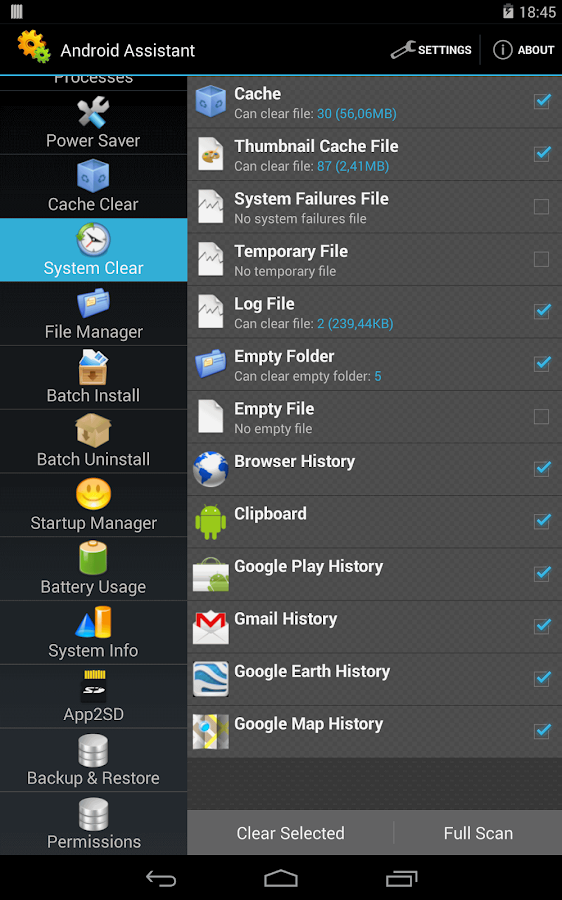Tap the 'No temporary file' text

coord(285,271)
